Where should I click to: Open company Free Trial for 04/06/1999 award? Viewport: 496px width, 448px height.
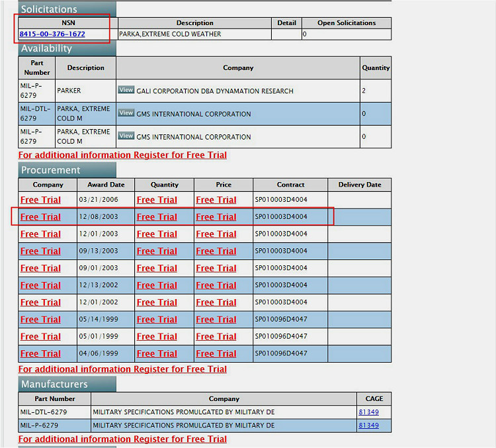click(40, 353)
